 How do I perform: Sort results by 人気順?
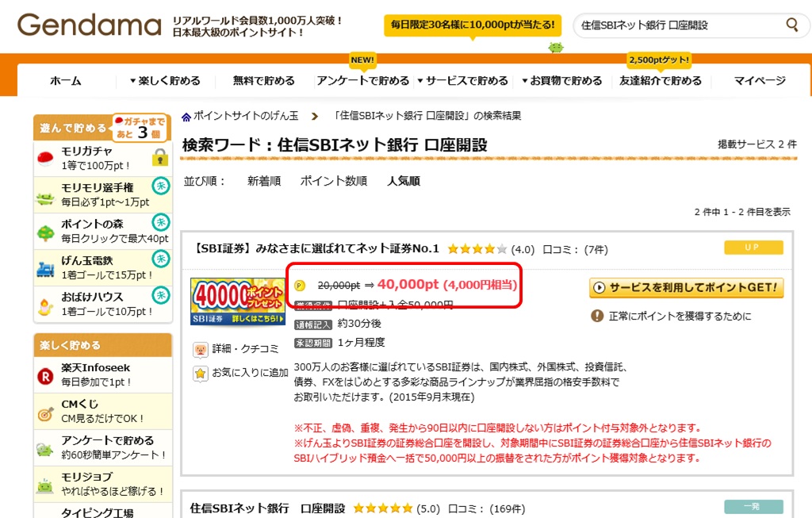404,181
